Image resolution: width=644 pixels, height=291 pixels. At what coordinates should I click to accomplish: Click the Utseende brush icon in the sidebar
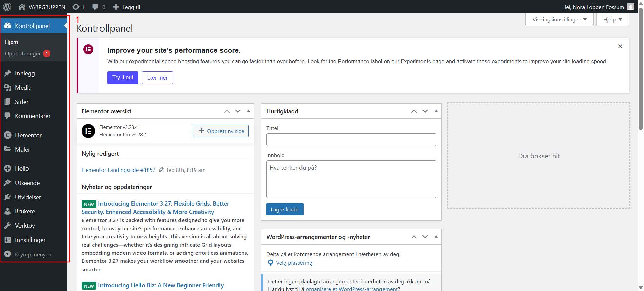tap(7, 183)
